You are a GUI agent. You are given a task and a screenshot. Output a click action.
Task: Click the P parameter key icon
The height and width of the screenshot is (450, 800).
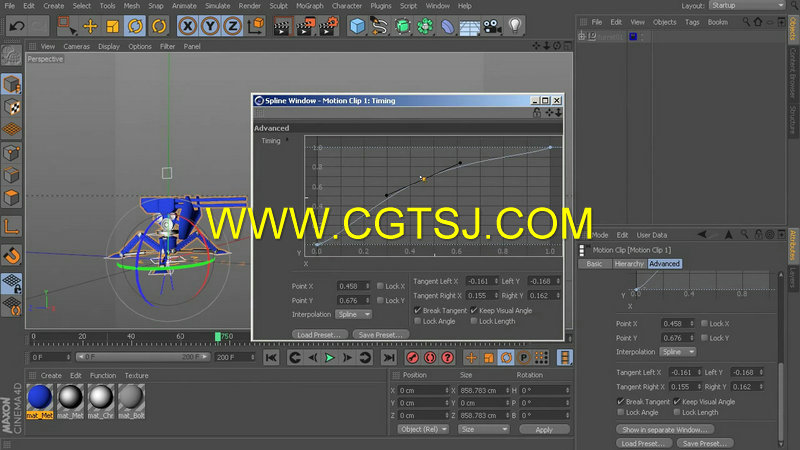tap(523, 358)
